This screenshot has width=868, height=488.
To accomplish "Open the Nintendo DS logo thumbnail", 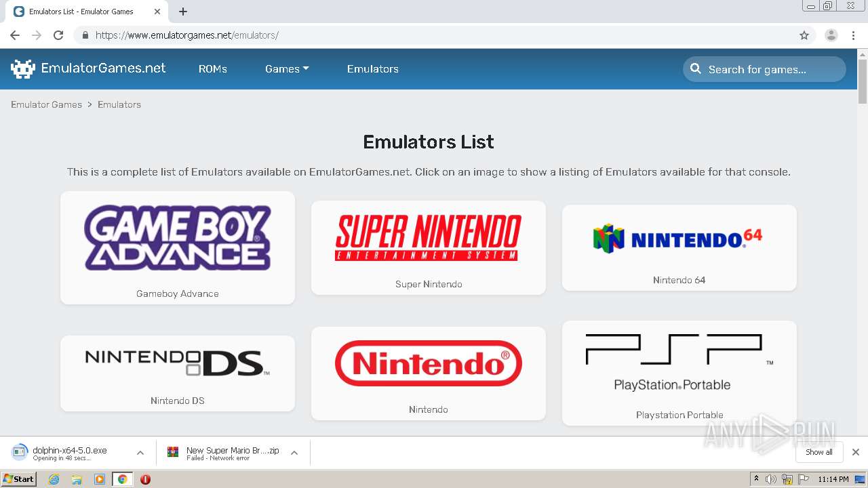I will coord(178,363).
